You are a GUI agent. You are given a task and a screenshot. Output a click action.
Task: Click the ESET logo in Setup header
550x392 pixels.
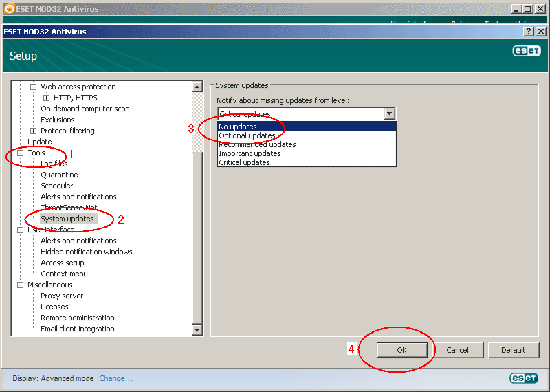[527, 51]
